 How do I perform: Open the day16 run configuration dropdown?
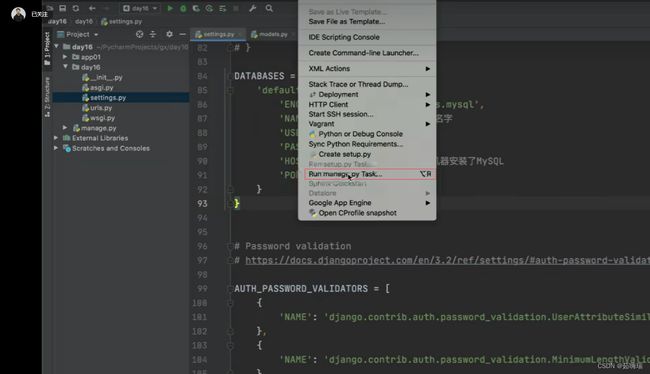point(140,8)
